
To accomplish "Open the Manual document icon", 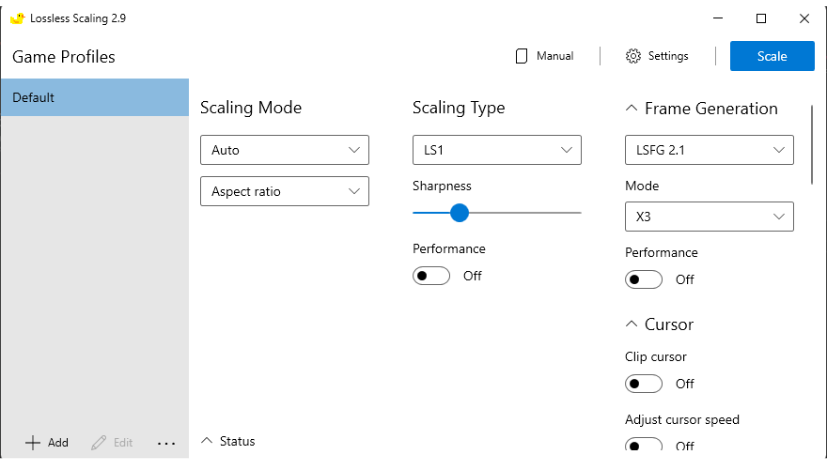I will (x=521, y=56).
